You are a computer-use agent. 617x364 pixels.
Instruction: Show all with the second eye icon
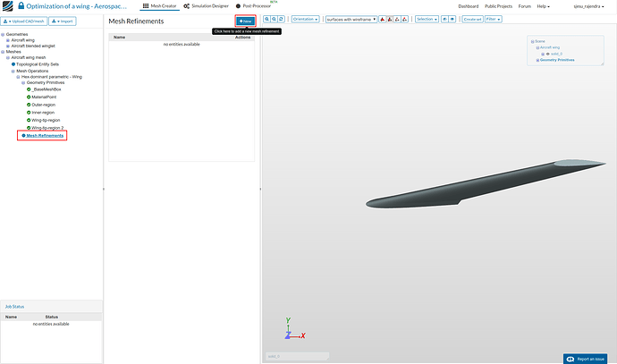point(452,19)
